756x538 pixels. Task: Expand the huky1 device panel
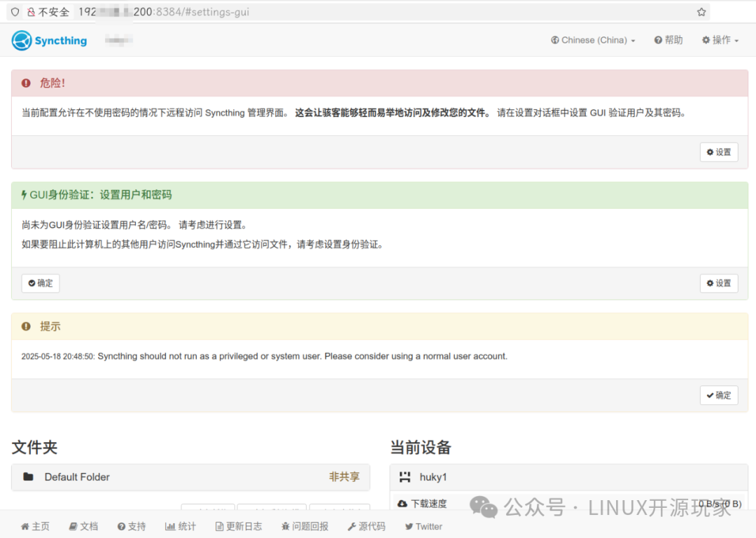click(568, 477)
